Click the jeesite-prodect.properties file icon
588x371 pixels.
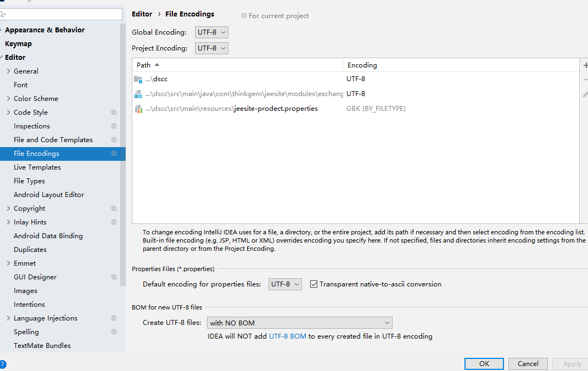click(138, 109)
